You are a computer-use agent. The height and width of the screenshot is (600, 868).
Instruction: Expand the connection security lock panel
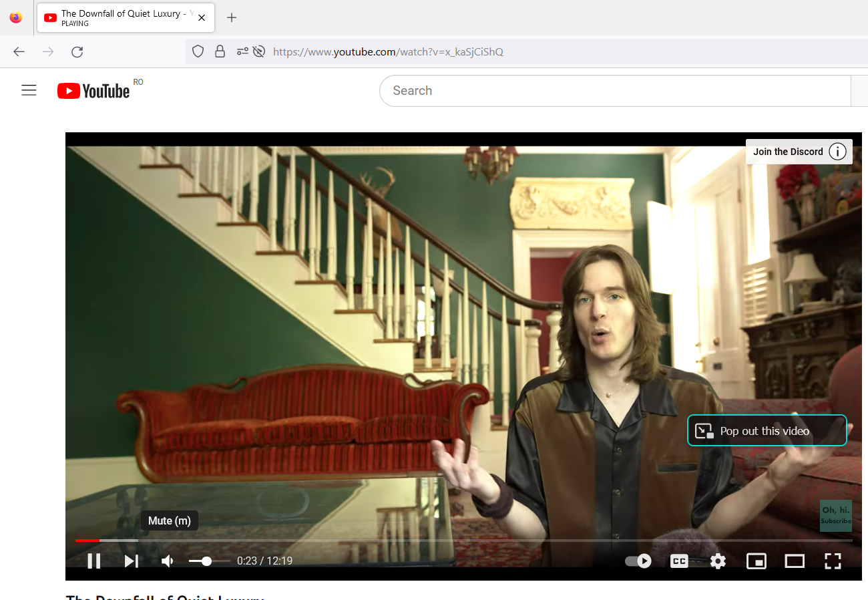pyautogui.click(x=220, y=51)
